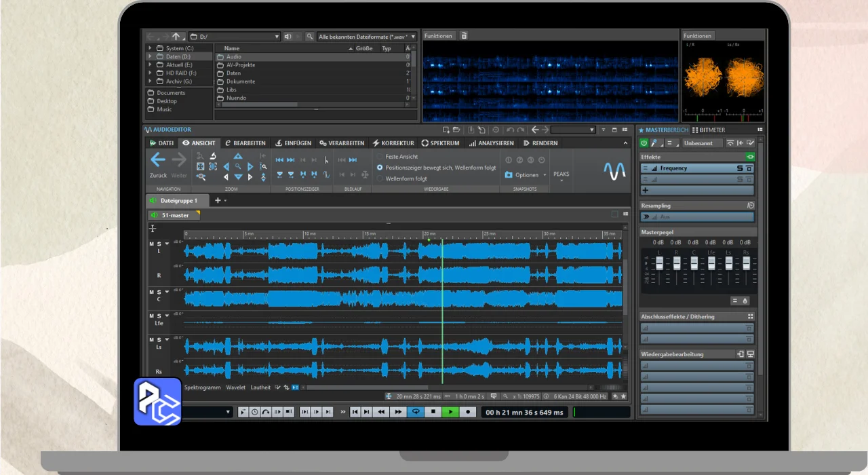
Task: Click the Lfe master level fader
Action: pos(711,263)
